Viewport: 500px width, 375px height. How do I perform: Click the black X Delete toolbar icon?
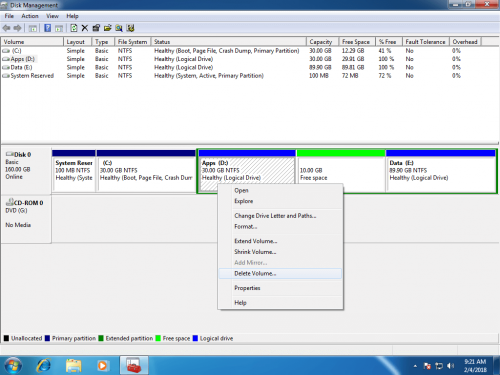(85, 28)
